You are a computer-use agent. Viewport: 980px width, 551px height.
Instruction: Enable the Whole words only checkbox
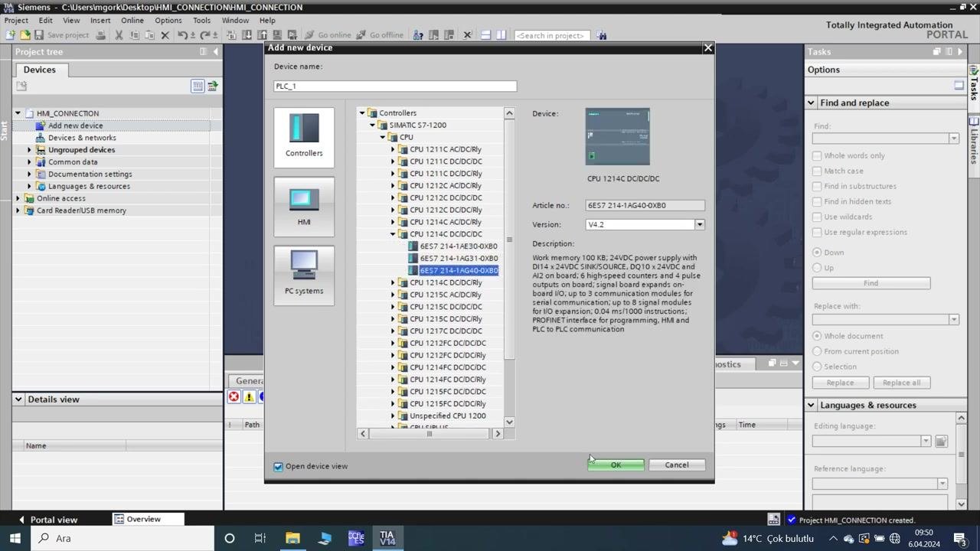point(817,155)
